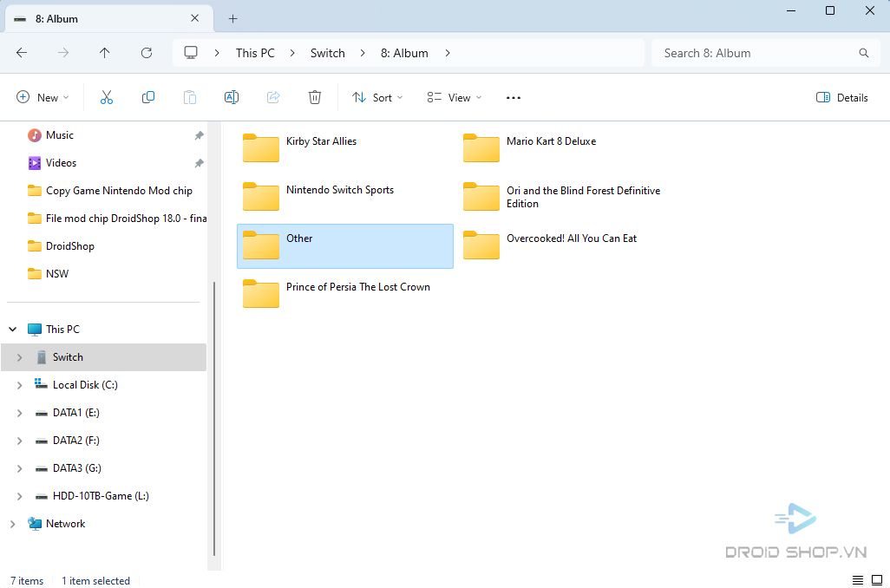The image size is (890, 588).
Task: Click the Kirby Star Allies folder name
Action: (x=321, y=141)
